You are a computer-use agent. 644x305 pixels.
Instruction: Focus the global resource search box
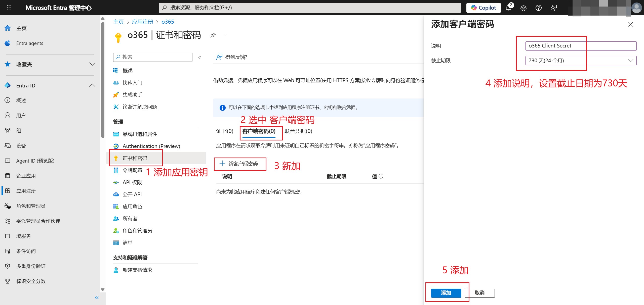click(x=310, y=8)
